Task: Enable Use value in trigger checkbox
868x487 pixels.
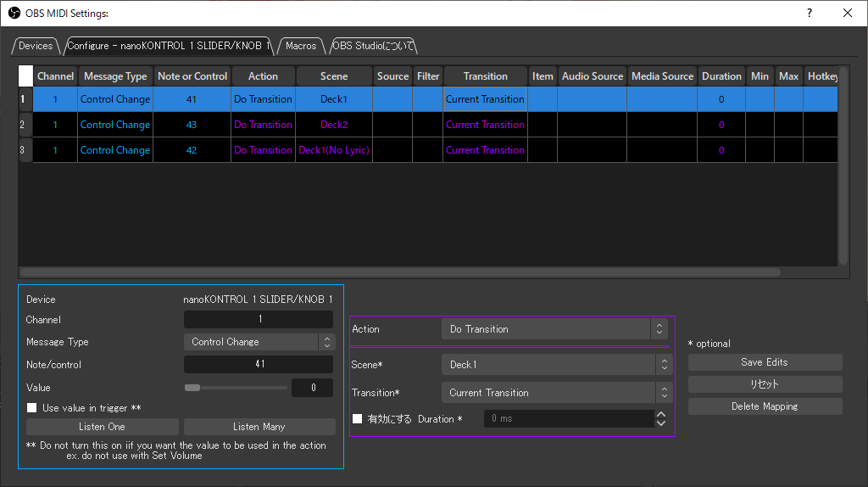Action: [32, 408]
